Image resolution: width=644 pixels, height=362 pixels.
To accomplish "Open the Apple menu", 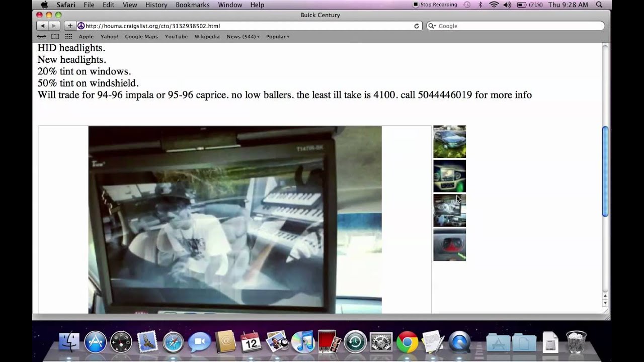I will pos(44,5).
